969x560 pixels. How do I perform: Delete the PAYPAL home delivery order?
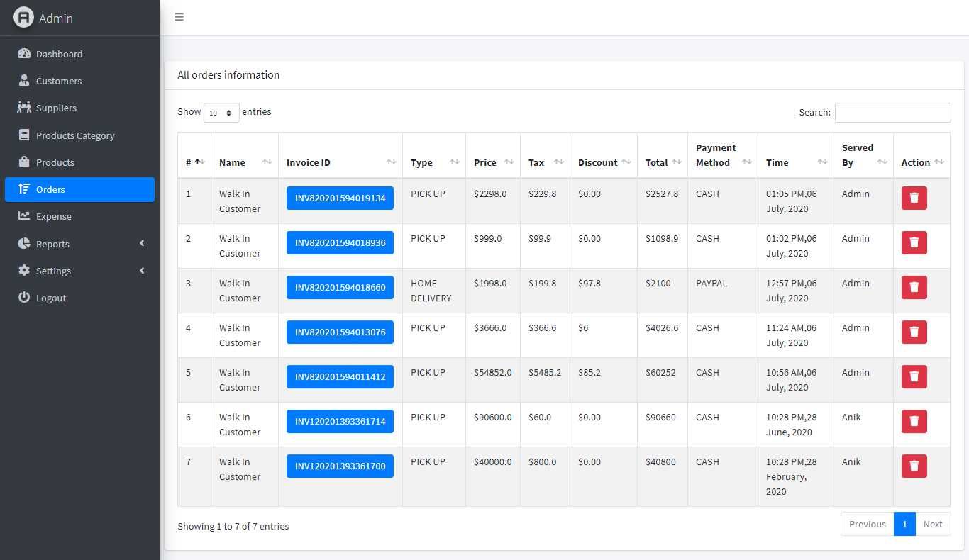914,287
